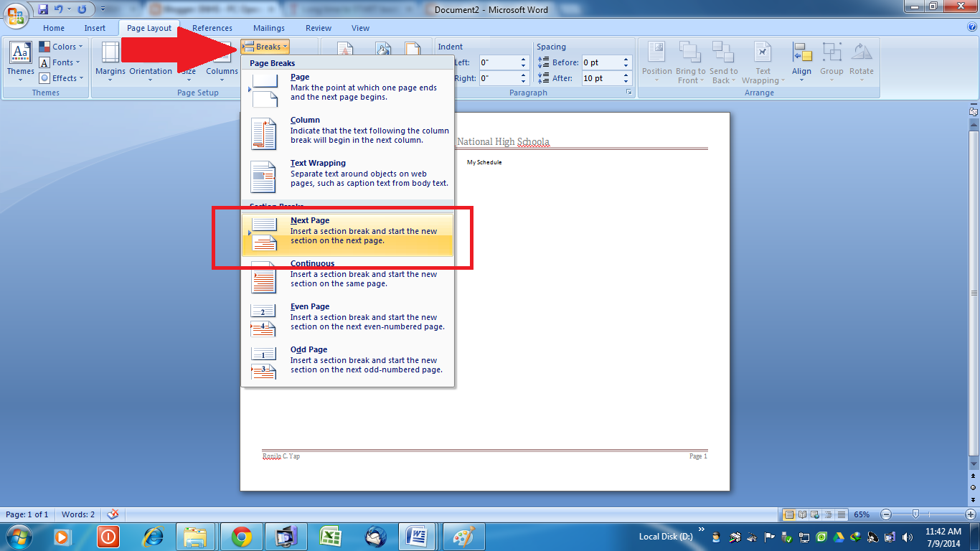The width and height of the screenshot is (980, 551).
Task: Open Customize Quick Access Toolbar arrow
Action: click(103, 10)
